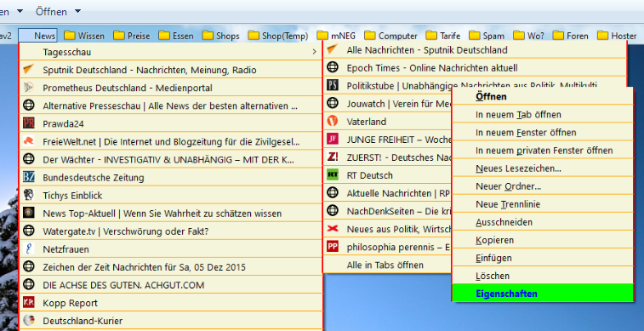The image size is (644, 331).
Task: Choose Neuer Ordner... entry
Action: pyautogui.click(x=543, y=186)
